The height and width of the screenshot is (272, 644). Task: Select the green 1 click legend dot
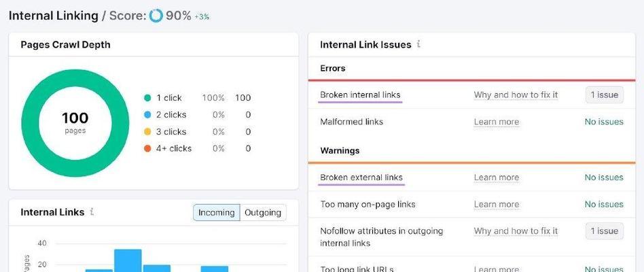pos(147,98)
